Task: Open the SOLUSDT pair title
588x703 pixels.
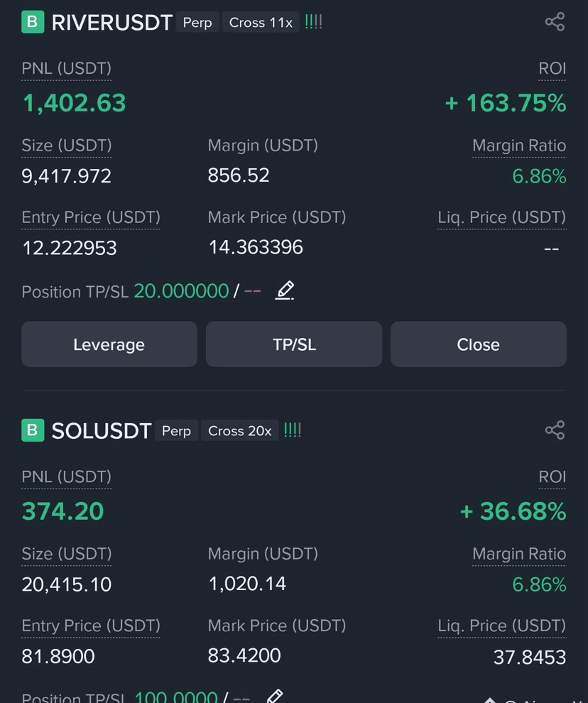Action: pos(102,431)
